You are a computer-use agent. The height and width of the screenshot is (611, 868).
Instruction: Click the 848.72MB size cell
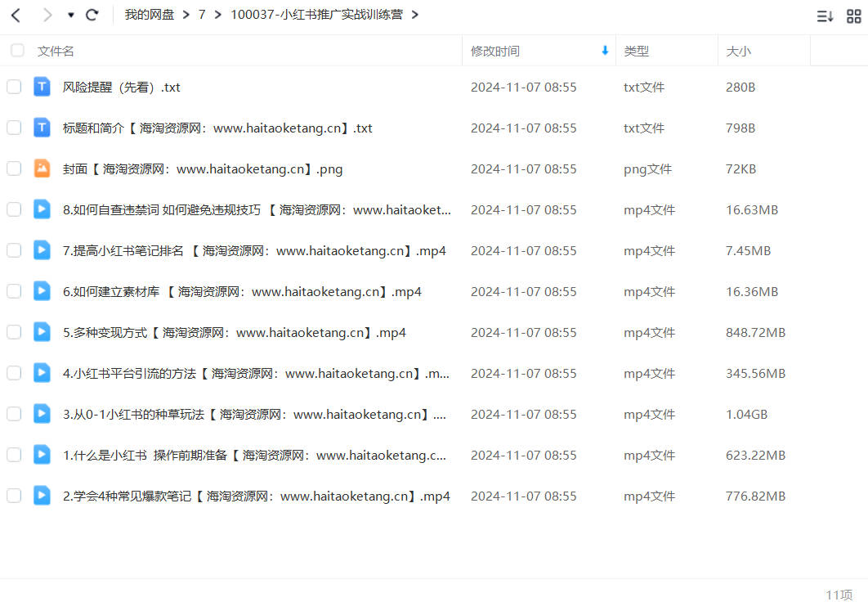[755, 332]
